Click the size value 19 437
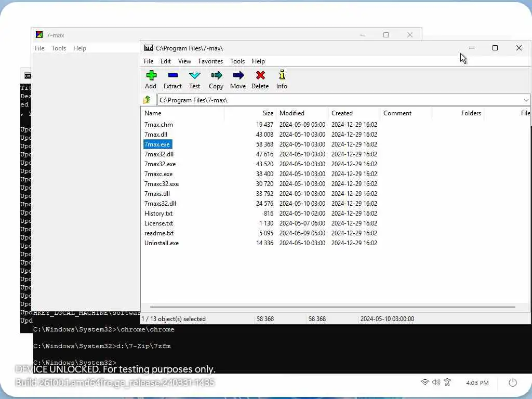532x399 pixels. (264, 125)
